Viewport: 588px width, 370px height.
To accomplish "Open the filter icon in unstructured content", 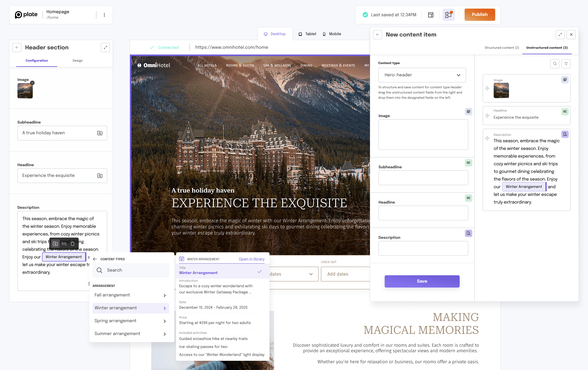I will tap(566, 64).
